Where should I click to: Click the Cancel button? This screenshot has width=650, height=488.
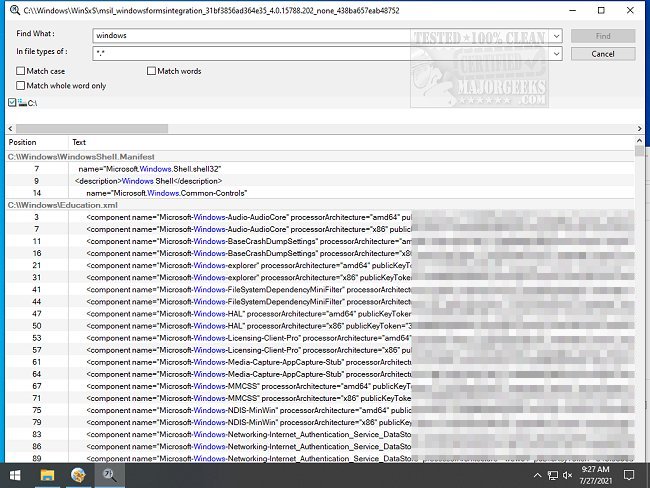(603, 54)
